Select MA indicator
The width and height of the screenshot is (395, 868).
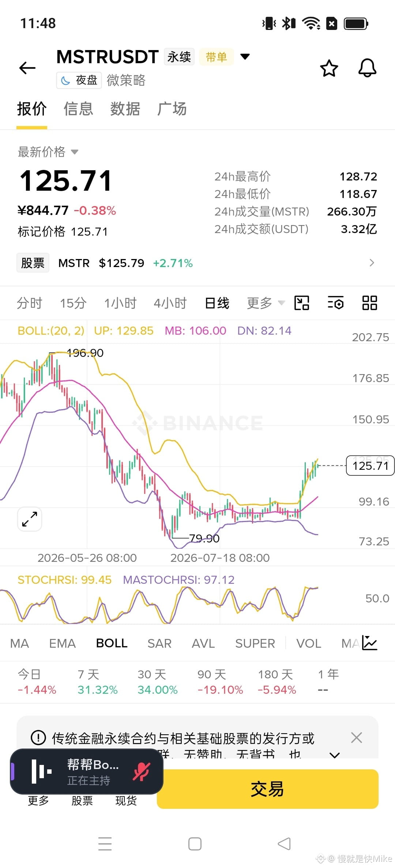pyautogui.click(x=19, y=643)
